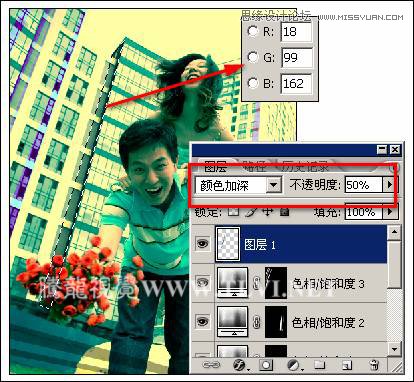Click the new group folder icon
414x382 pixels.
click(x=320, y=365)
